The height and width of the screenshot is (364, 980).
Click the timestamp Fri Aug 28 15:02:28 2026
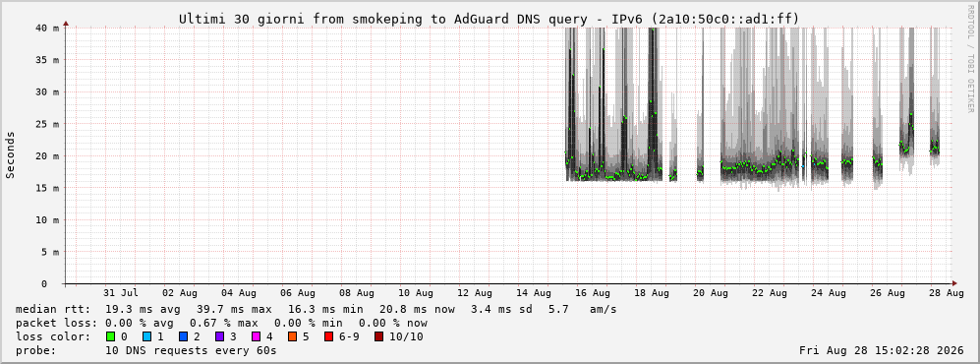click(882, 351)
